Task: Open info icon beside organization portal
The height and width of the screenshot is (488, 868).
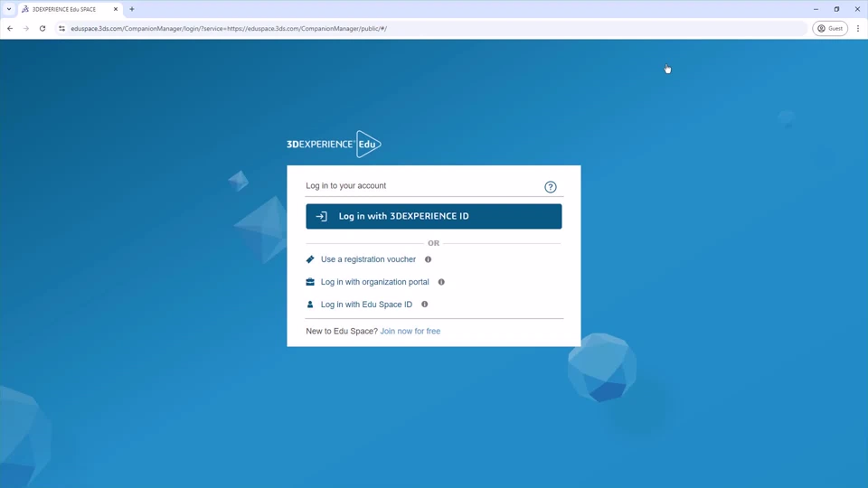Action: (441, 282)
